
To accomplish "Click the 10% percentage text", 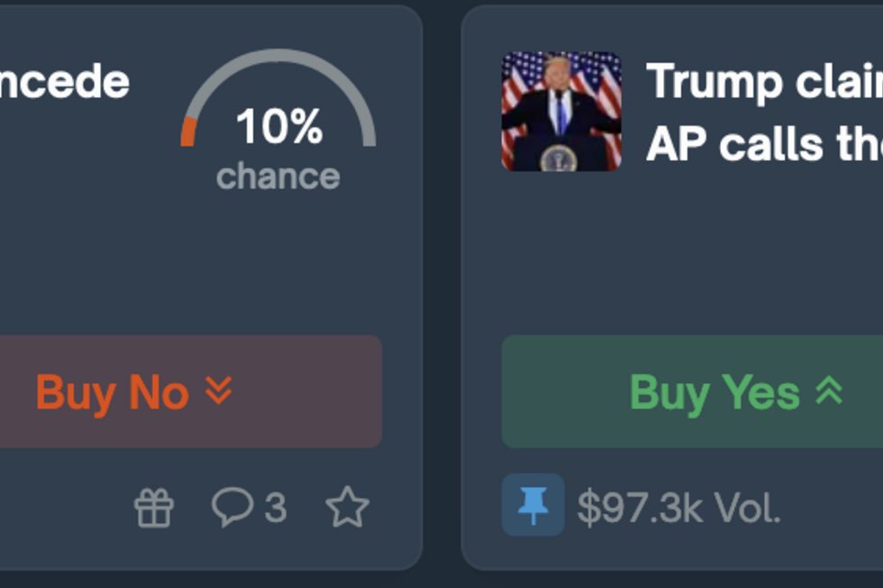I will 278,127.
